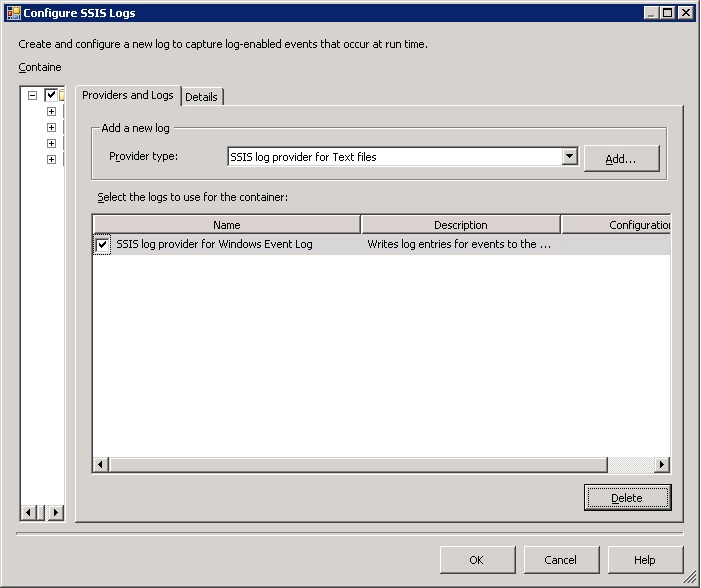Select the Providers and Logs tab
Screen dimensions: 701x588
click(128, 95)
